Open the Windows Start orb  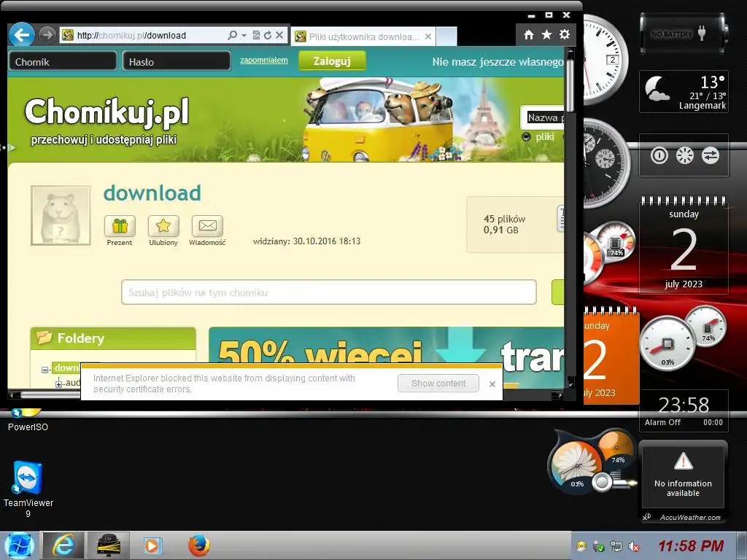(19, 545)
